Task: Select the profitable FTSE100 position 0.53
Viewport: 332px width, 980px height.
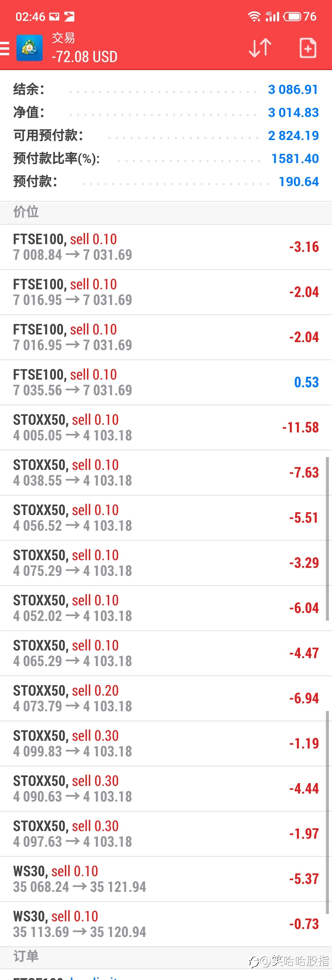Action: coord(166,382)
